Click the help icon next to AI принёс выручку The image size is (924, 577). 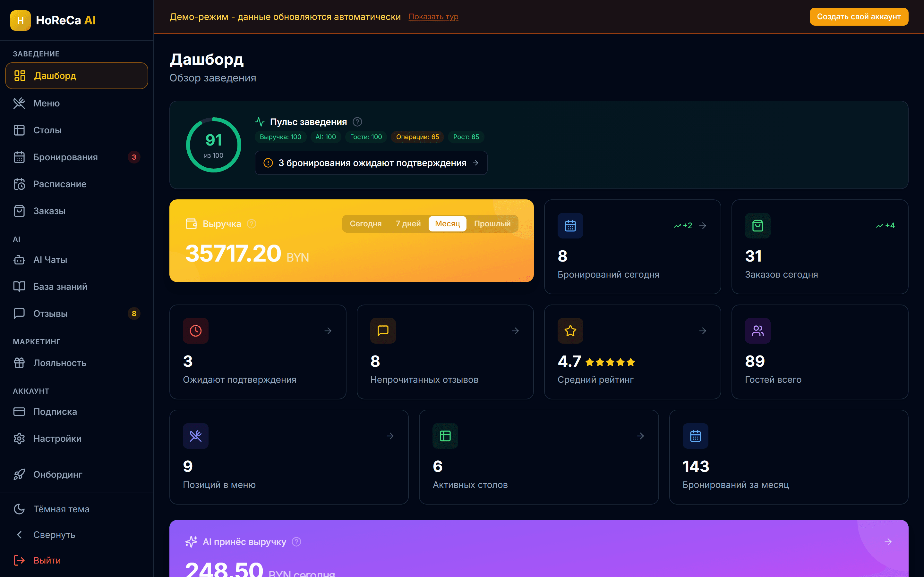(296, 541)
